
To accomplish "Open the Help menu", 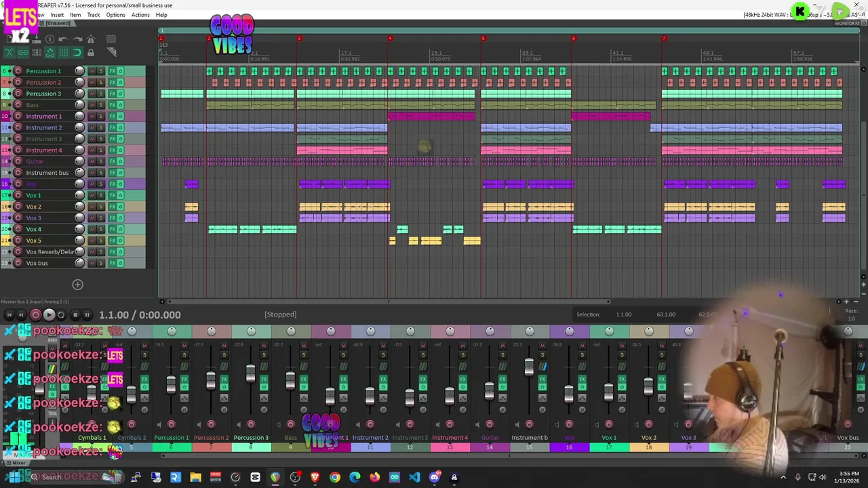I will coord(161,15).
